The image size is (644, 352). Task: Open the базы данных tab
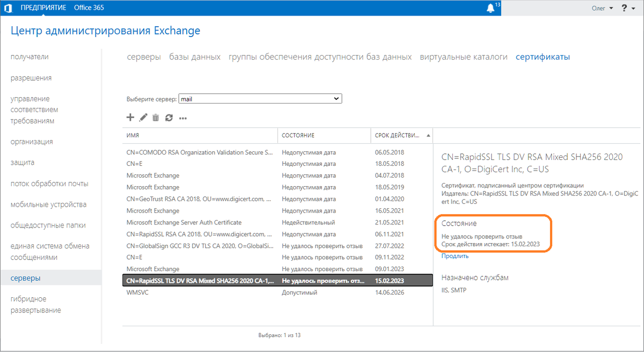tap(195, 57)
